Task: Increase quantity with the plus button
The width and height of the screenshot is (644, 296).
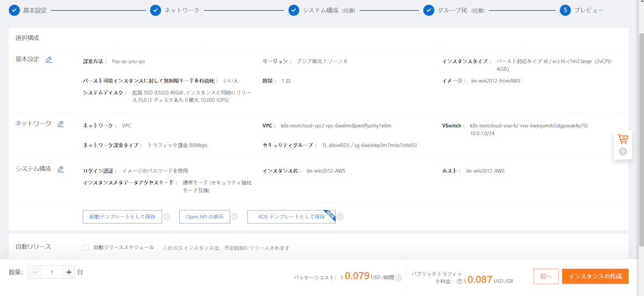Action: point(69,272)
